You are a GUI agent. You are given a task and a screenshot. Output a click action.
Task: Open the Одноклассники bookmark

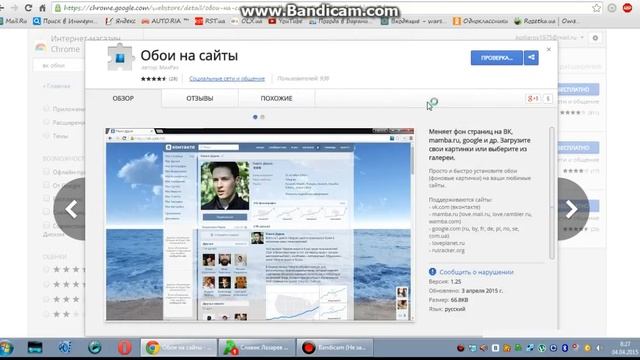tap(480, 21)
